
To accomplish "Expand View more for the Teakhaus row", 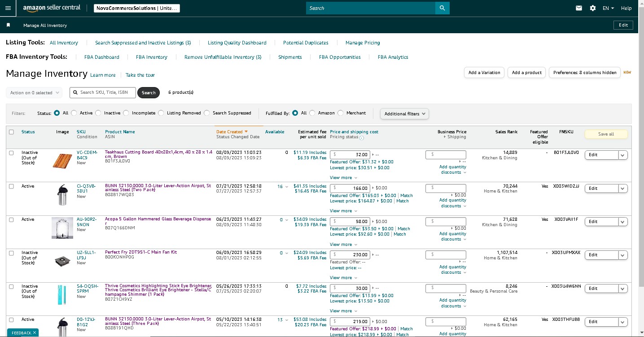I will pyautogui.click(x=343, y=178).
